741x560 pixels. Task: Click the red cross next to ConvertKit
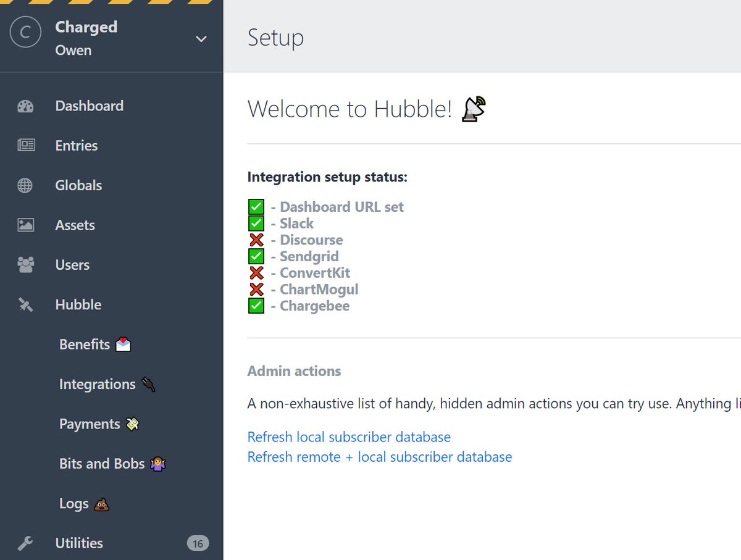(256, 273)
